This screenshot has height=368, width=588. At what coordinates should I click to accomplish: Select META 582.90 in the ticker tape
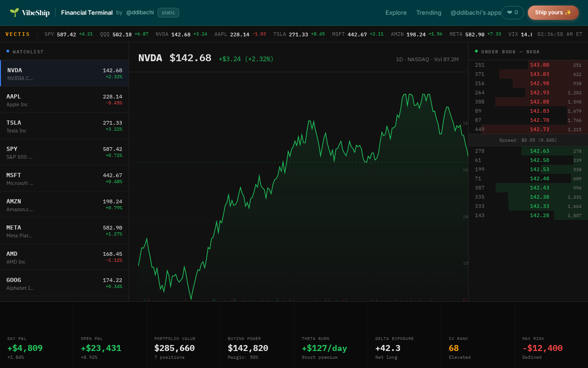[x=475, y=34]
